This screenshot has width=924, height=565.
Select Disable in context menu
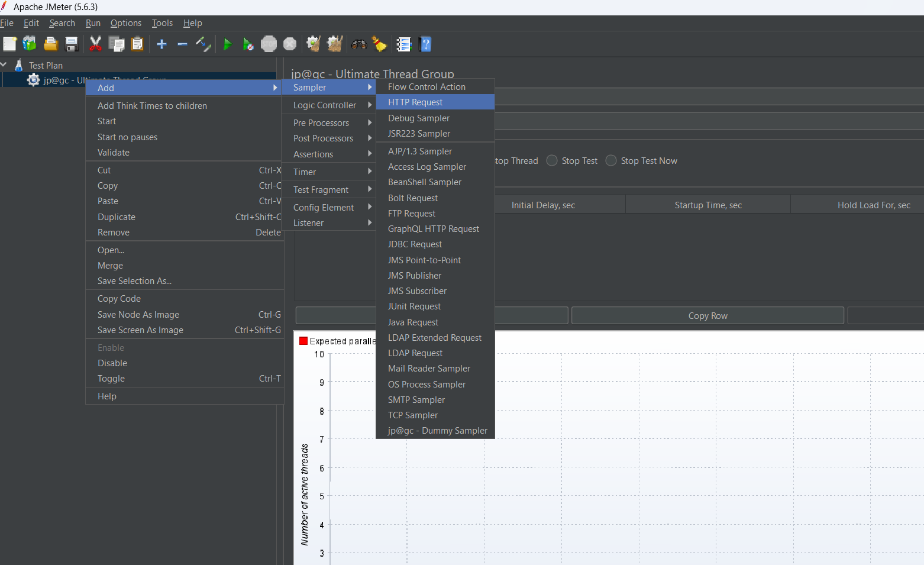point(185,363)
